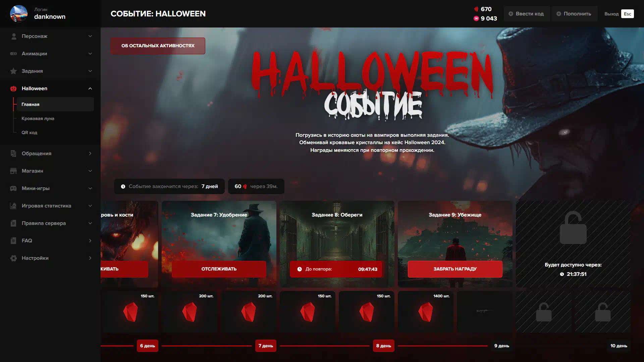This screenshot has width=644, height=362.
Task: Open the Настройки arrow
Action: click(x=90, y=258)
